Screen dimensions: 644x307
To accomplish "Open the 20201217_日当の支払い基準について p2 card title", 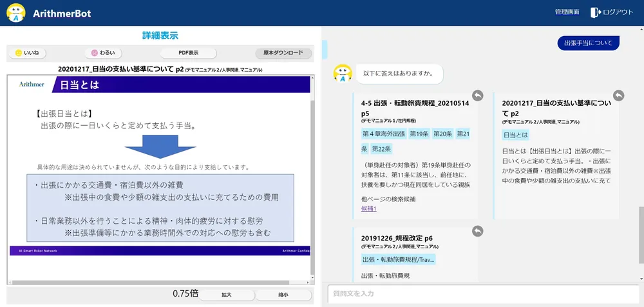I will 556,108.
